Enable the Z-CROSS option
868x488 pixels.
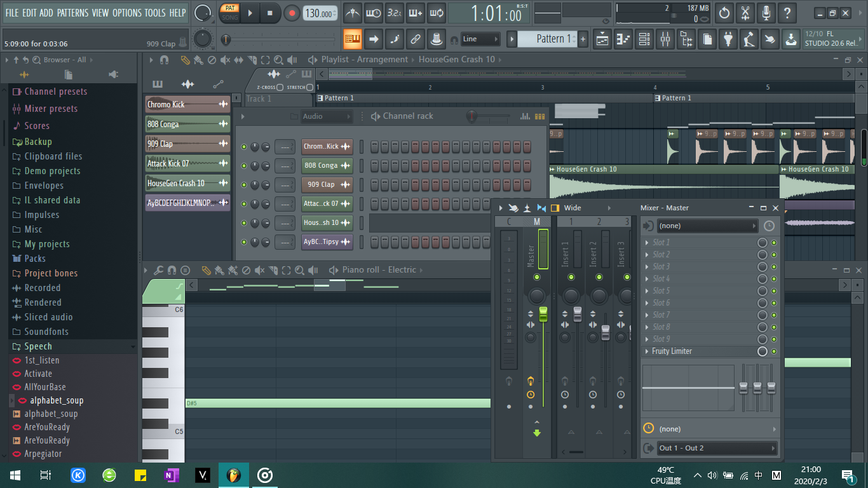tap(280, 87)
